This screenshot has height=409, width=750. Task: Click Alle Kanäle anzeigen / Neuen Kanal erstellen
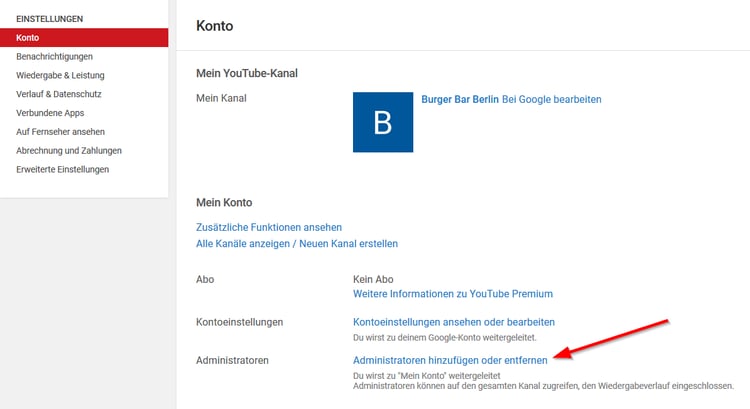(297, 243)
